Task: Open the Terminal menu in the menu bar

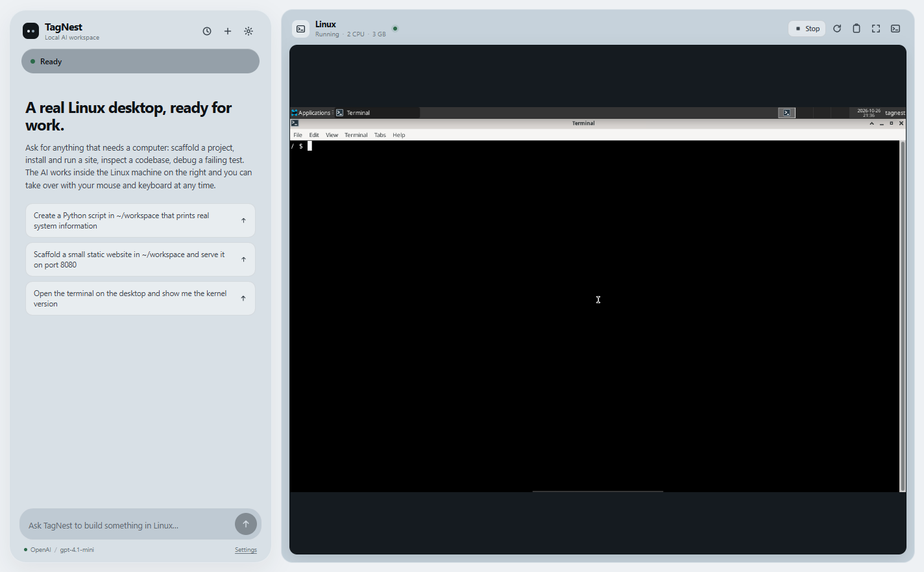Action: tap(356, 135)
